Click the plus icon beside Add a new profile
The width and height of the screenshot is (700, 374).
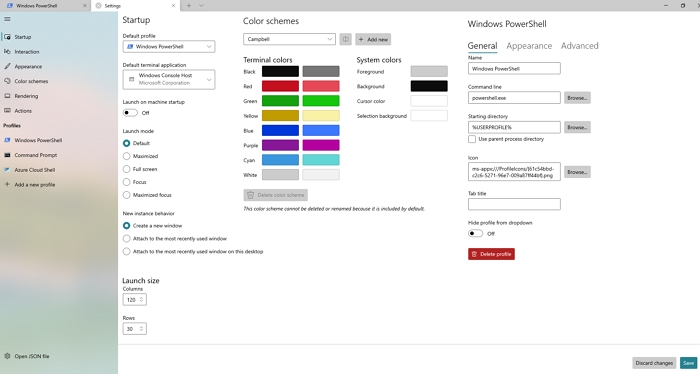pos(7,184)
